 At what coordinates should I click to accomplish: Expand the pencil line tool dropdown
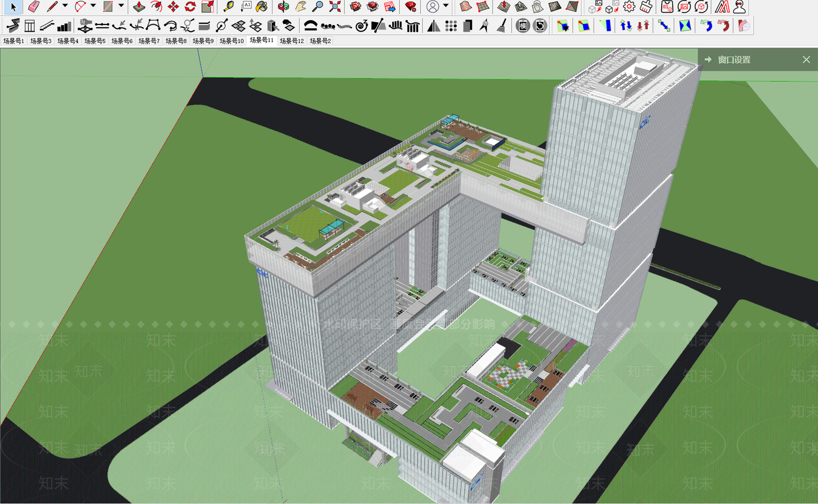coord(65,6)
